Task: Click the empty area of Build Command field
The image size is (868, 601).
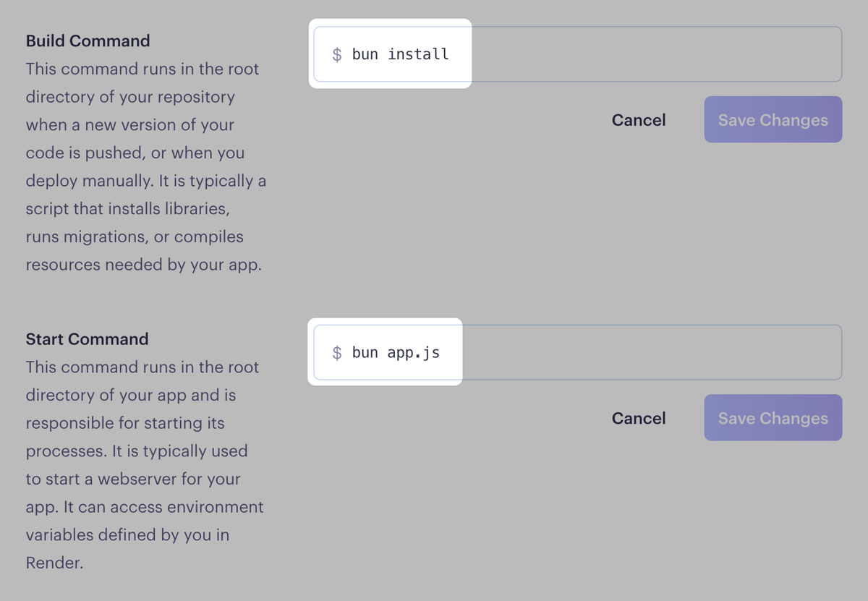Action: 651,54
